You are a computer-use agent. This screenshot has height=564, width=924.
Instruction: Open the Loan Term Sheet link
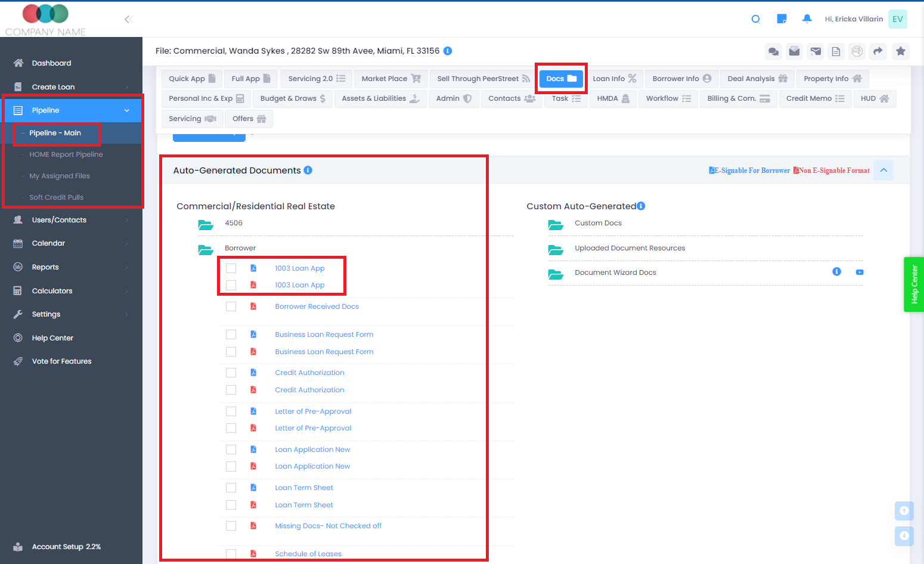[303, 488]
